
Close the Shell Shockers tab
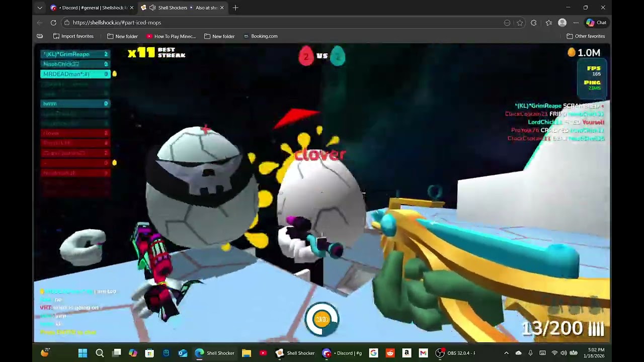[x=222, y=8]
